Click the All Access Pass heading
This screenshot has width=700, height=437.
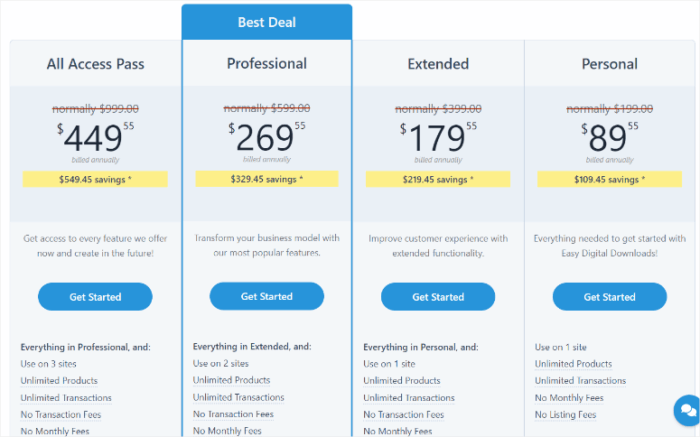point(95,64)
